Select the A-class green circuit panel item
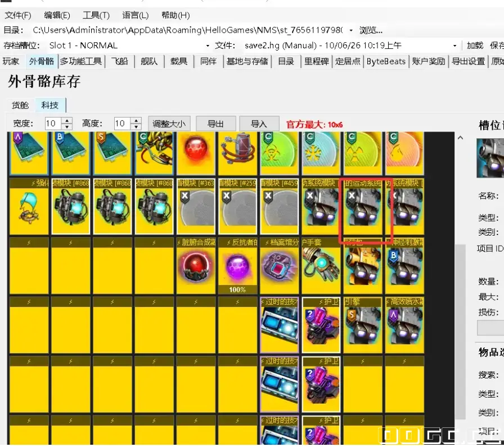 (x=29, y=153)
